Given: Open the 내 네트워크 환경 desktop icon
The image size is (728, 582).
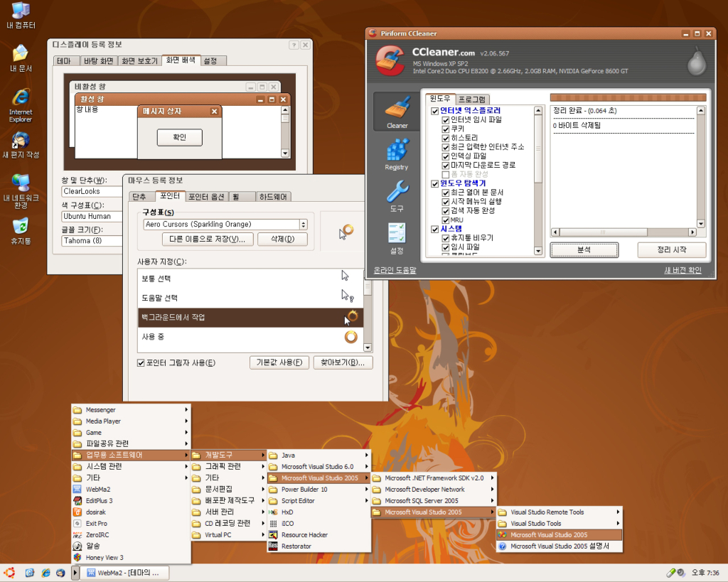Looking at the screenshot, I should [21, 191].
